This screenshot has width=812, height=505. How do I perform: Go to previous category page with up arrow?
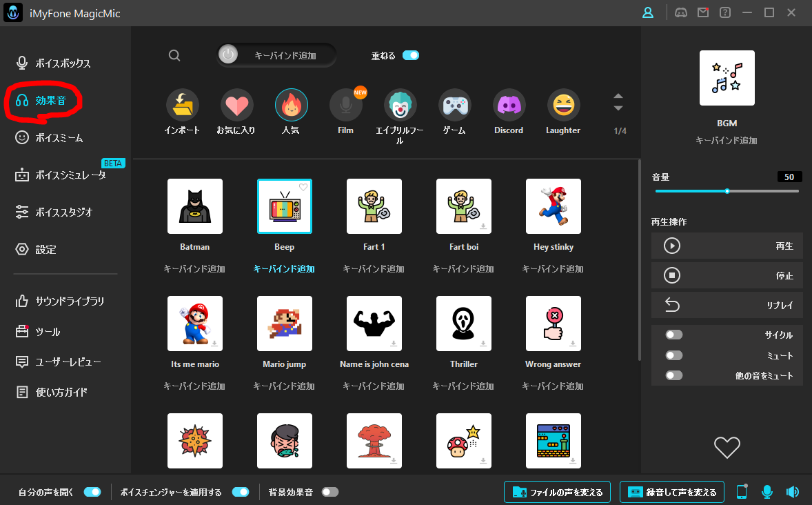(618, 97)
